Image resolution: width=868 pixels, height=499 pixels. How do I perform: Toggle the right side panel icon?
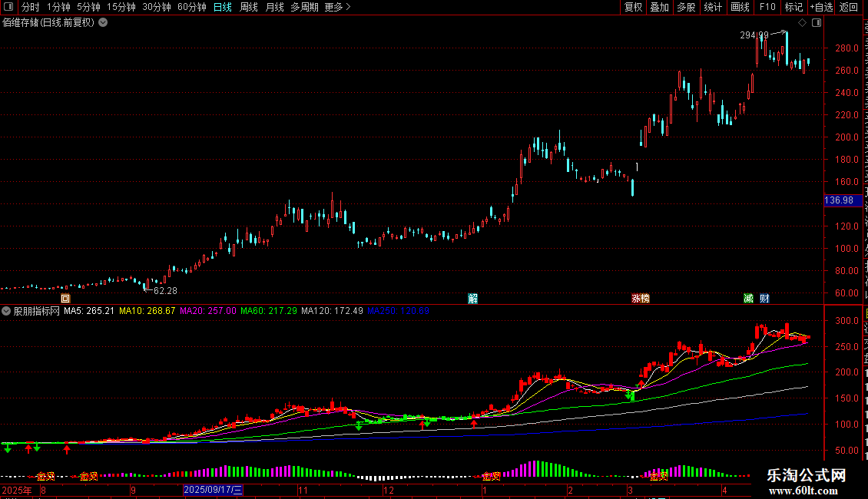(816, 23)
